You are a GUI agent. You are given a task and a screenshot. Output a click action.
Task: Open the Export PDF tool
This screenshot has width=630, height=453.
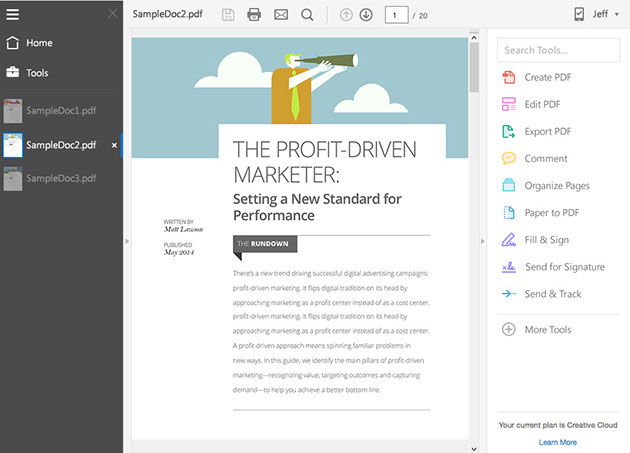547,131
